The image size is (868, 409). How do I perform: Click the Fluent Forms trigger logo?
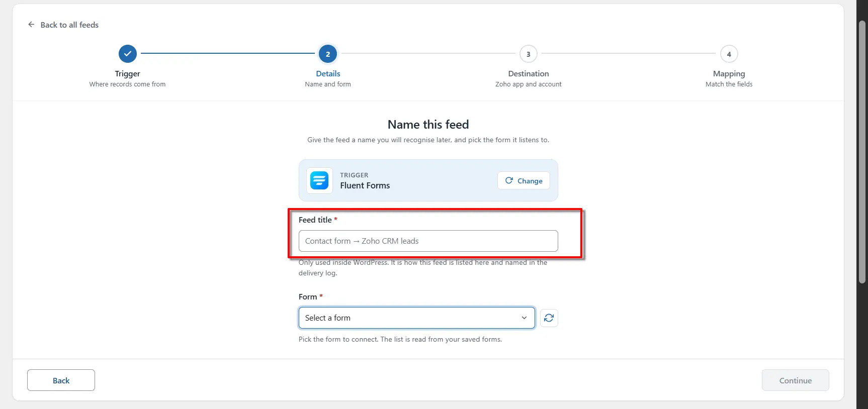click(x=319, y=180)
